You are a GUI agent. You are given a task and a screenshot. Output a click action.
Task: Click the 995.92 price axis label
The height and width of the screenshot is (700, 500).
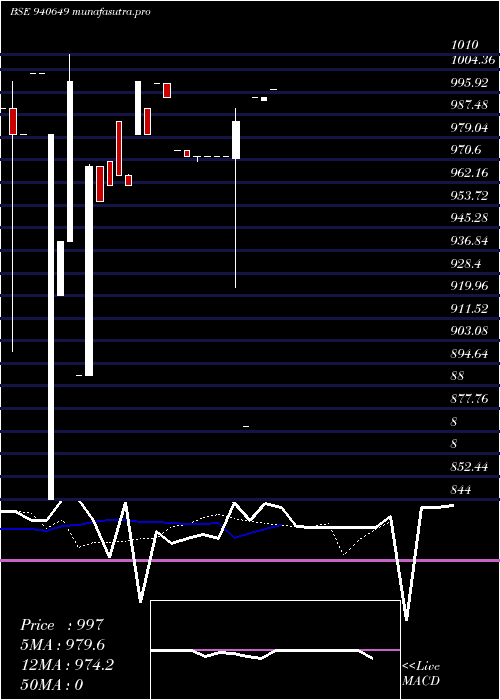click(470, 83)
